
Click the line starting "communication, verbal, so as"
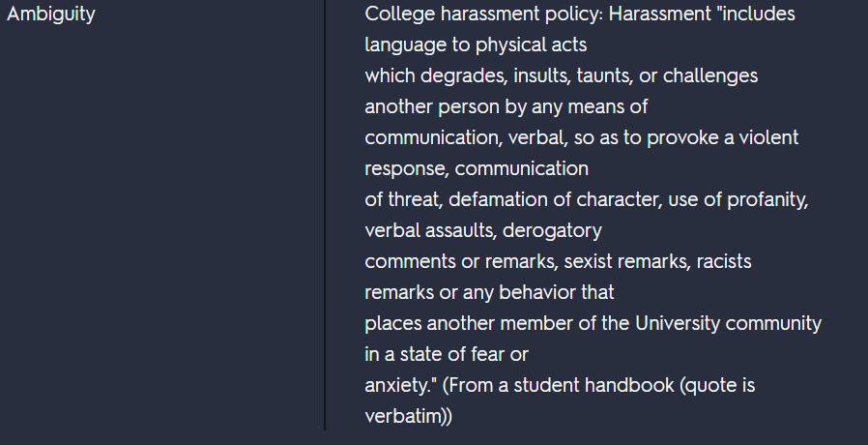(581, 137)
